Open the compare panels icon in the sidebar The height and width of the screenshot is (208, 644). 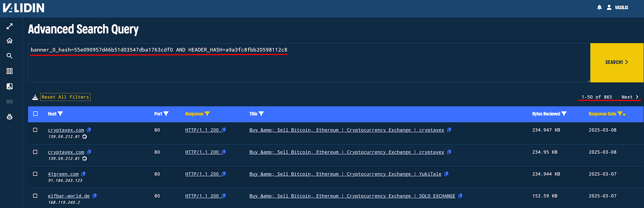(x=9, y=86)
